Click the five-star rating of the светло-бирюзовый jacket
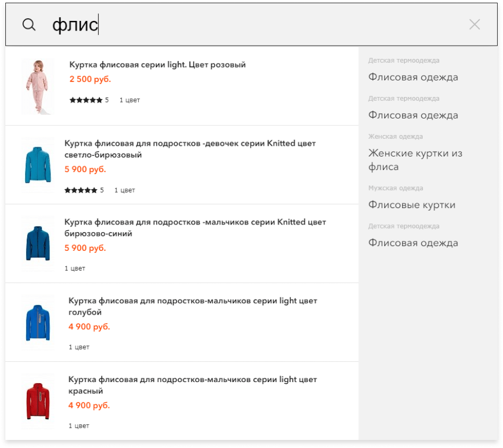 (x=81, y=190)
